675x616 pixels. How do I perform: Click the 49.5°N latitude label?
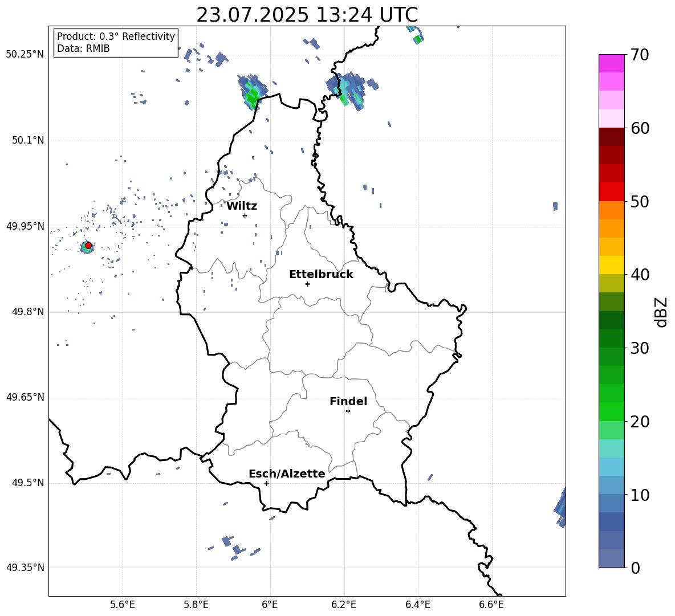pos(27,483)
